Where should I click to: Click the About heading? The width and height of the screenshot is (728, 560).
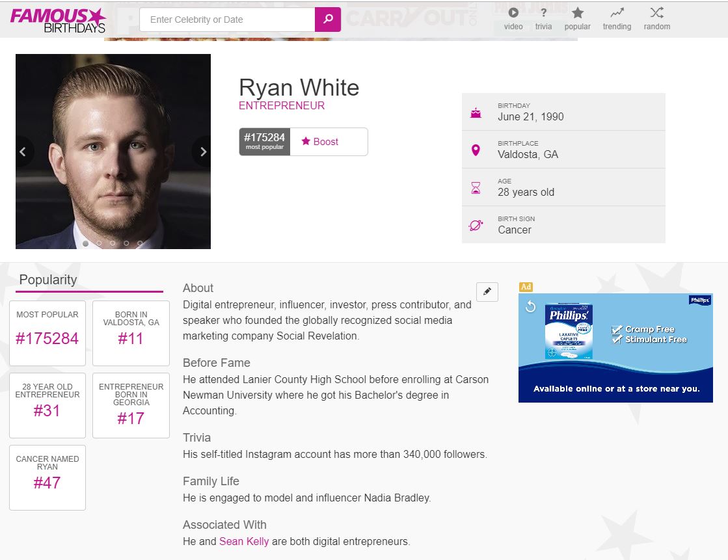point(198,288)
